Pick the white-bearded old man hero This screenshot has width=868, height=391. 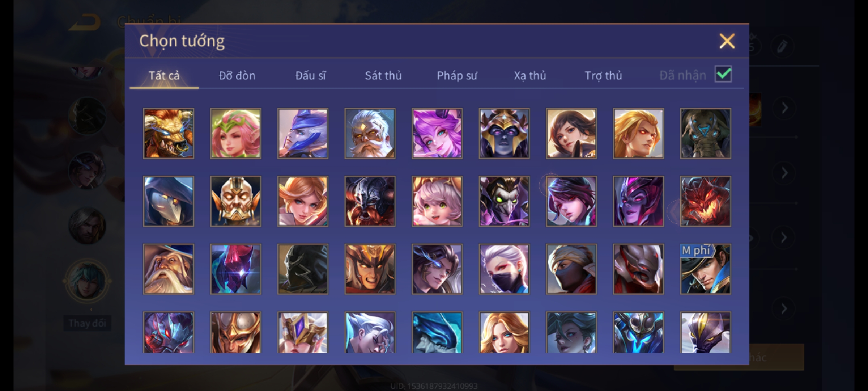coord(370,133)
